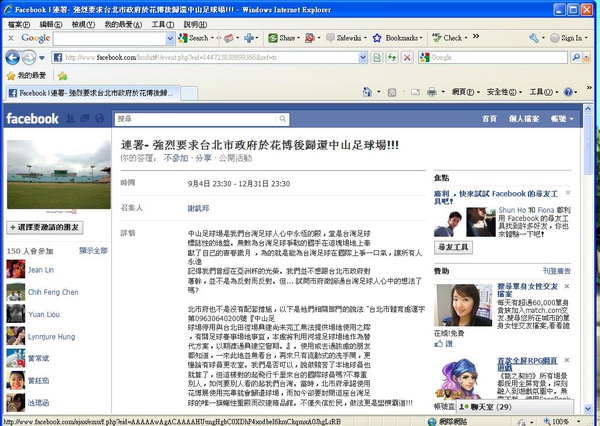
Task: Click the Google toolbar Share button
Action: pos(282,38)
